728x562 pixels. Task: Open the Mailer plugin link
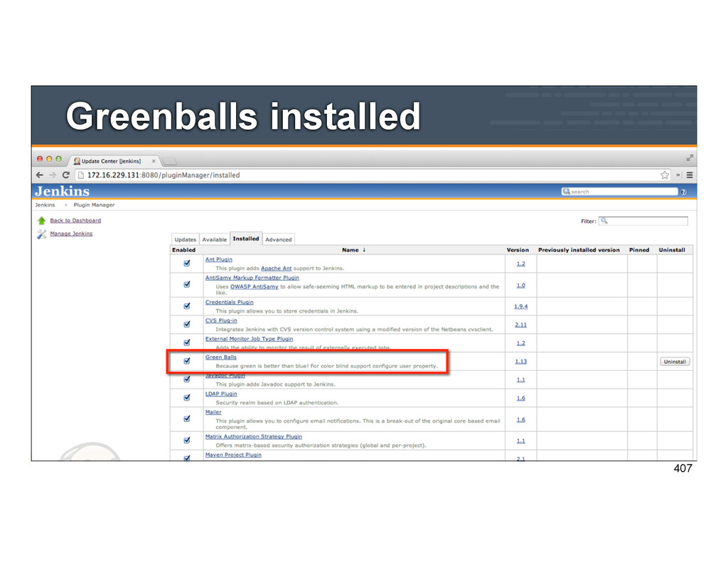pyautogui.click(x=213, y=412)
